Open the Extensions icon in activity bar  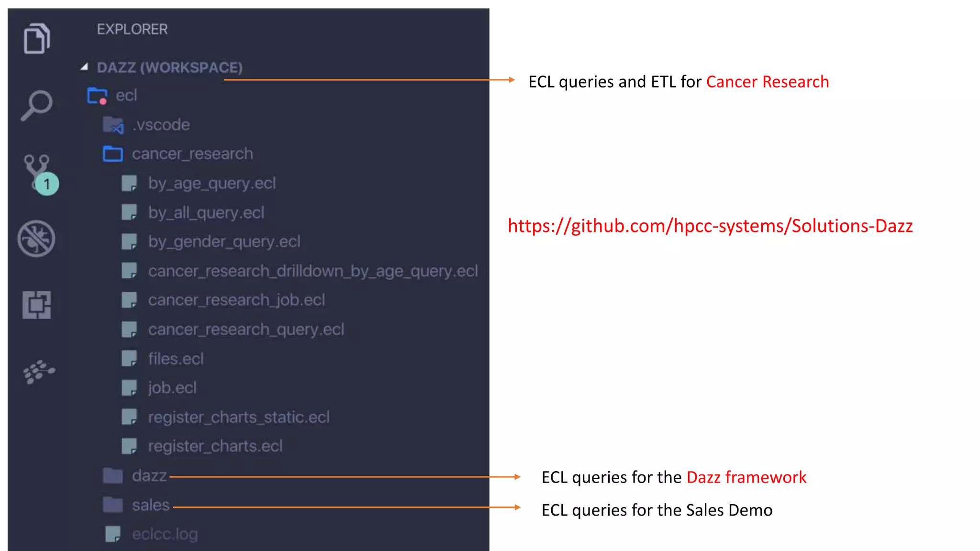click(x=36, y=305)
